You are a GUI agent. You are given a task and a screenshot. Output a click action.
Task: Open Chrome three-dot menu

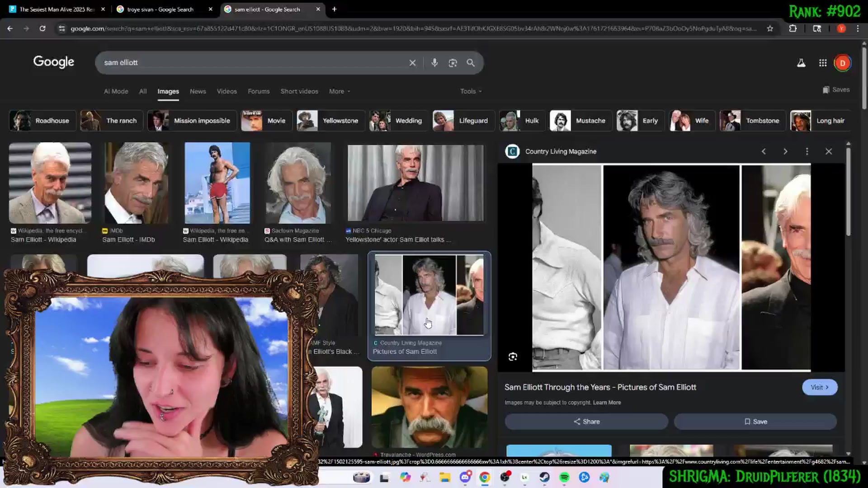pyautogui.click(x=858, y=28)
